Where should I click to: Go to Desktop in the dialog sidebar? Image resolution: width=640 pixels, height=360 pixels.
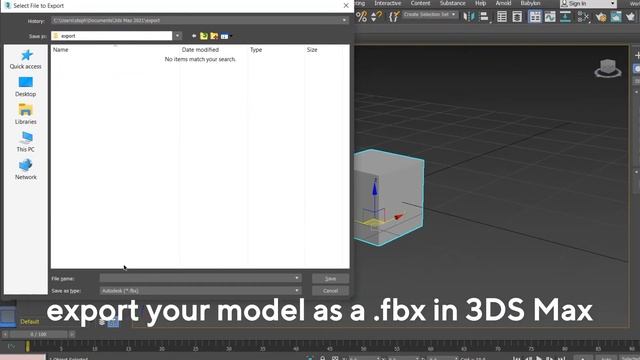(26, 87)
